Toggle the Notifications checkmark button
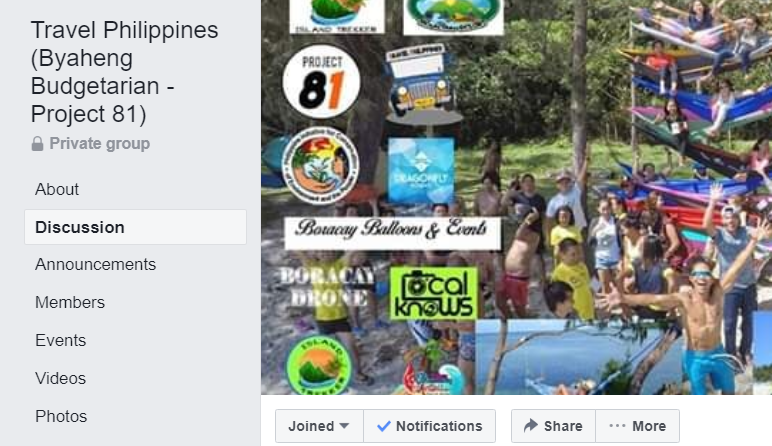The height and width of the screenshot is (446, 772). 429,426
